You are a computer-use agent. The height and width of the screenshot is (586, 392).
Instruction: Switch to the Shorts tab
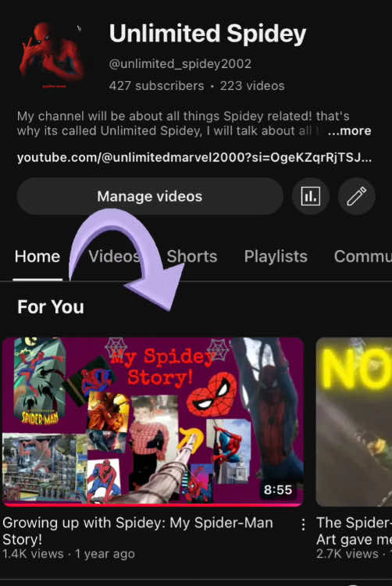point(192,257)
